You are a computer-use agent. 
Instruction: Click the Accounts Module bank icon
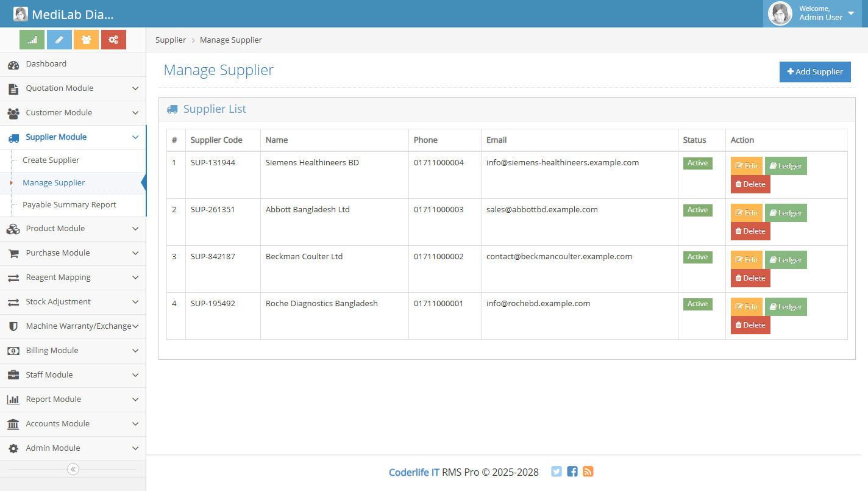(13, 425)
